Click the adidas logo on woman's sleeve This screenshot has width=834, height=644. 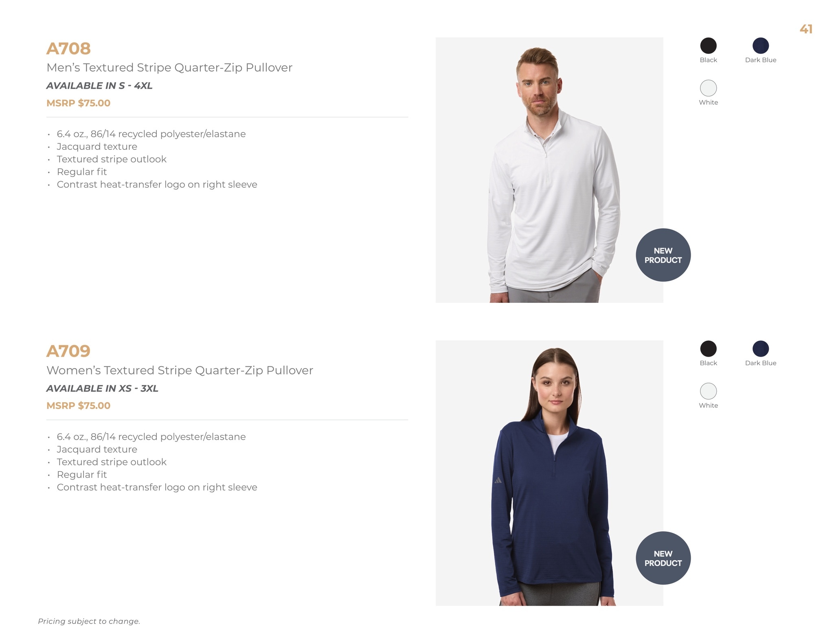tap(498, 481)
